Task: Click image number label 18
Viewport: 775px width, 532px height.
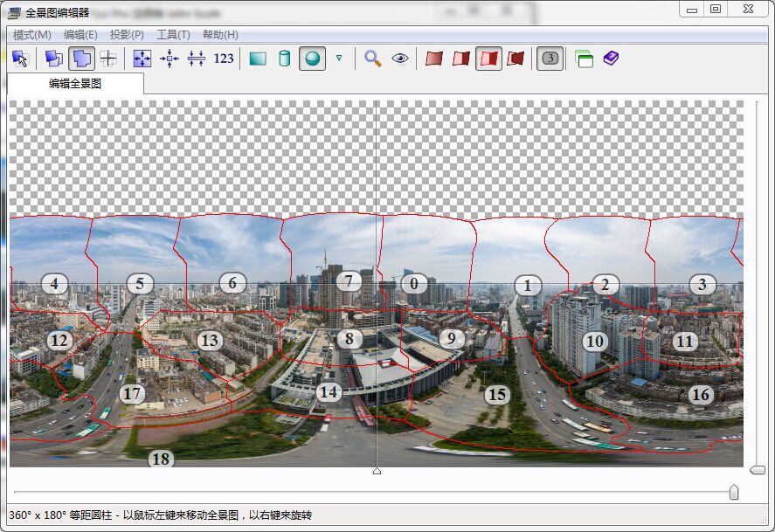Action: 161,459
